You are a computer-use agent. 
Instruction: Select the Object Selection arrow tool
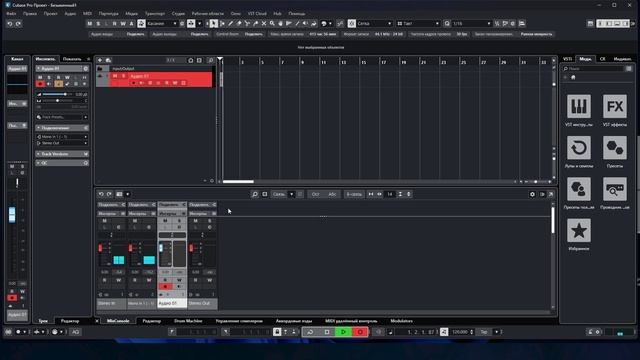pos(213,24)
